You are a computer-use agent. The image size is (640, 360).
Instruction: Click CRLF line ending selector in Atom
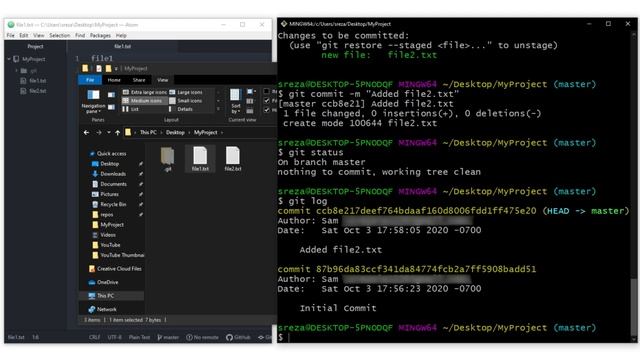pyautogui.click(x=95, y=337)
